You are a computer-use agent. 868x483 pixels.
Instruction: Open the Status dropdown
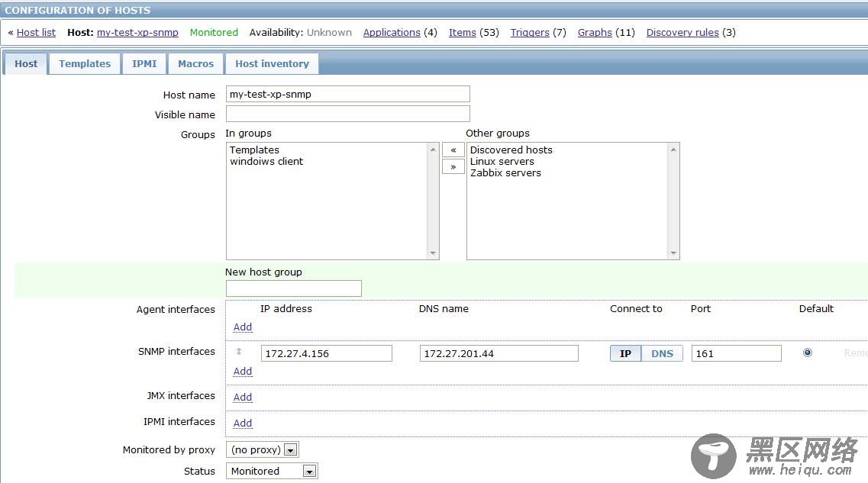[x=272, y=471]
